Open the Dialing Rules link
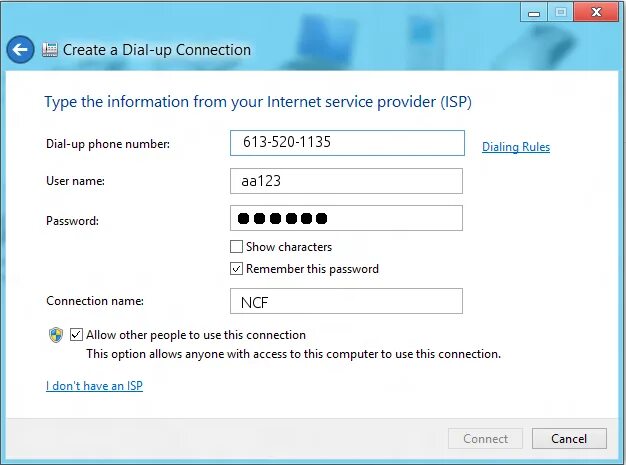Screen dimensions: 626x465 click(x=516, y=147)
